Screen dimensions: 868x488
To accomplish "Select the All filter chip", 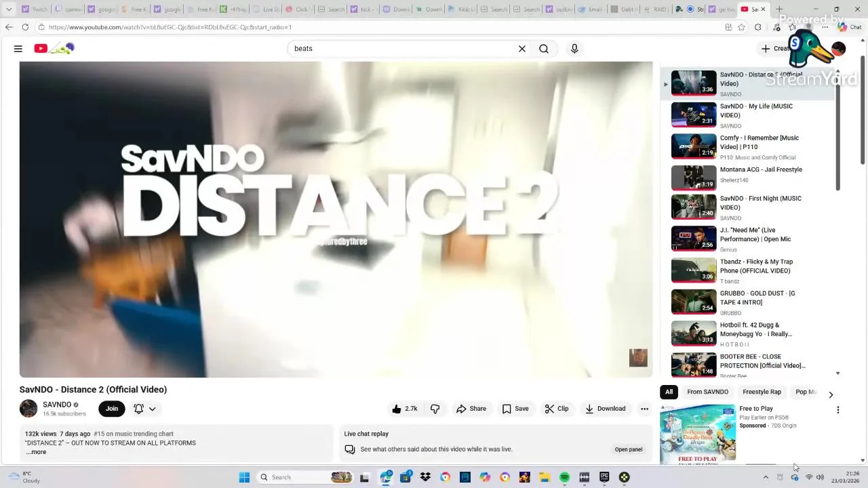I will tap(669, 392).
